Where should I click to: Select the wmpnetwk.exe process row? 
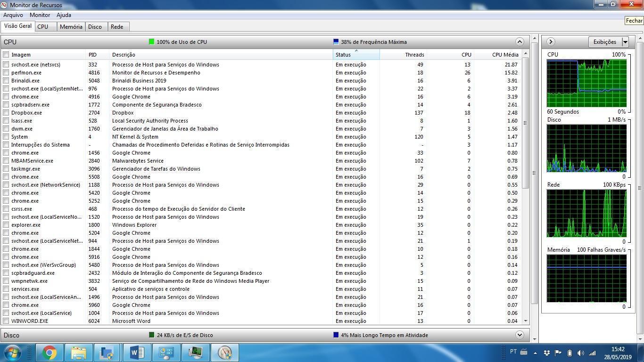pos(261,281)
